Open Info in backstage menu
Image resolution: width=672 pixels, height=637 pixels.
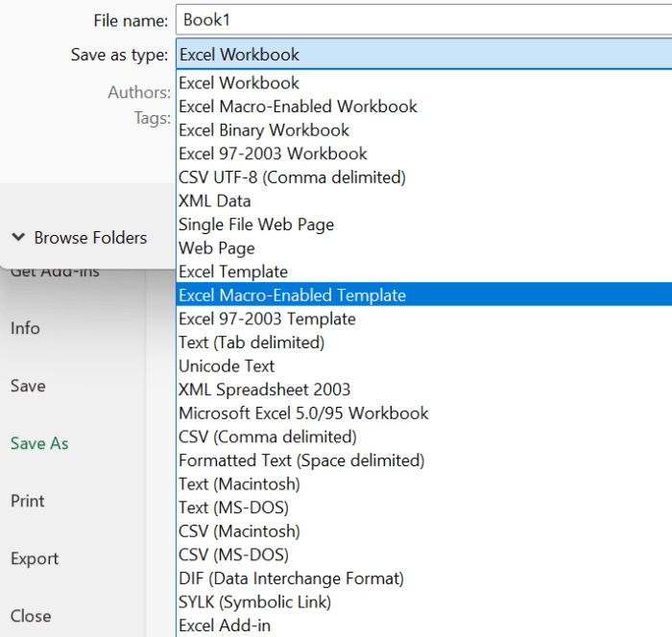pyautogui.click(x=25, y=328)
